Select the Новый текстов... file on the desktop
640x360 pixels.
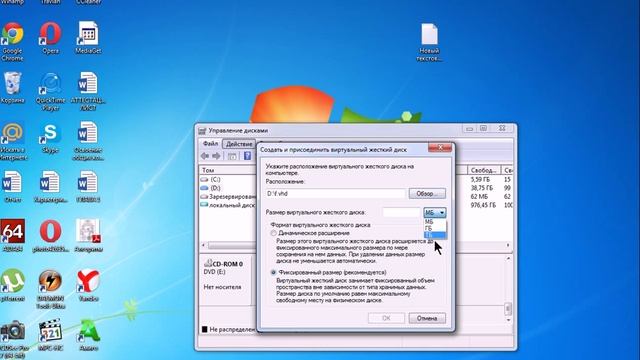(429, 42)
